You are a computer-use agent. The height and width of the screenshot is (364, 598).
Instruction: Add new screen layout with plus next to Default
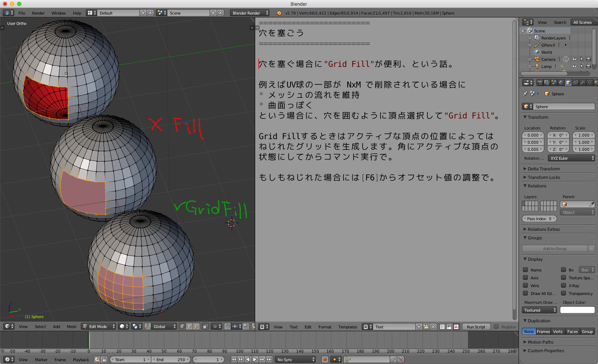(x=143, y=13)
